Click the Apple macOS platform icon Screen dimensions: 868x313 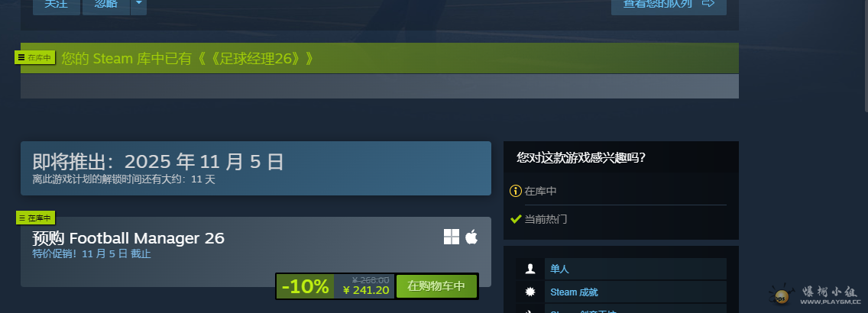[471, 237]
